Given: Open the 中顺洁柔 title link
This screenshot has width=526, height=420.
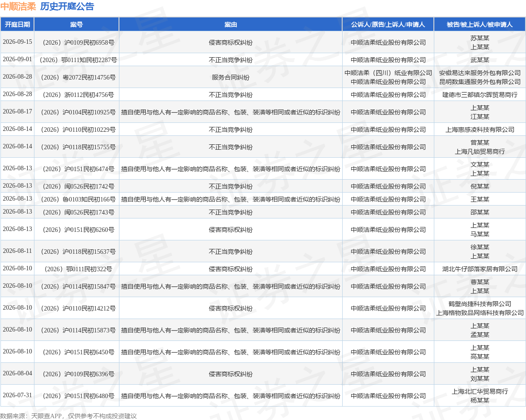Looking at the screenshot, I should [18, 6].
